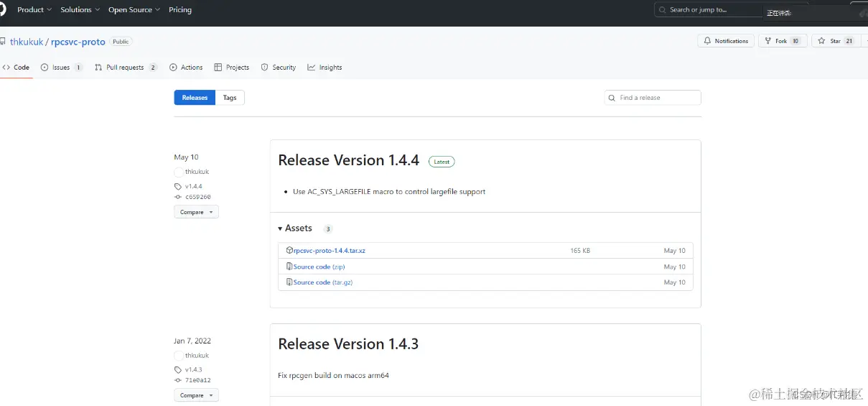
Task: Click the Projects tab table icon
Action: [218, 68]
